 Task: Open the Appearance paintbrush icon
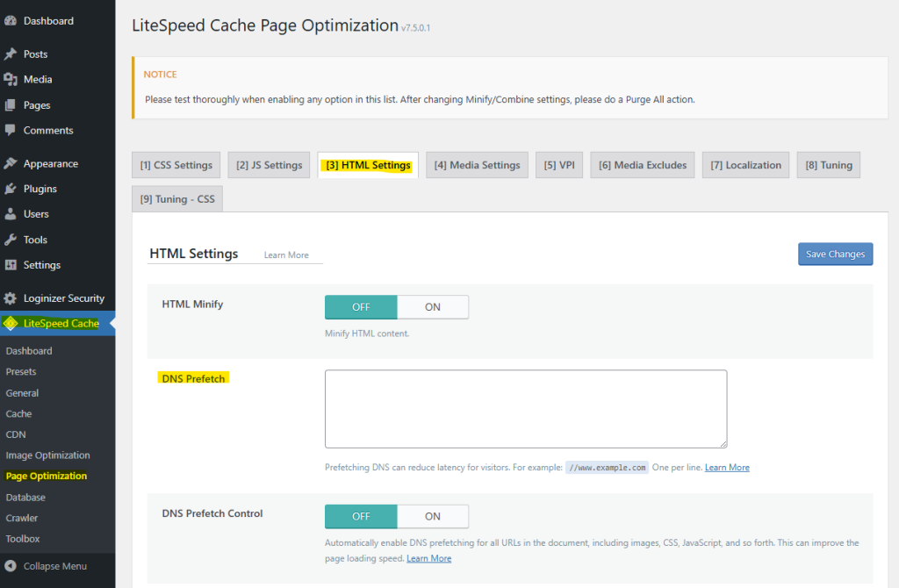(11, 162)
